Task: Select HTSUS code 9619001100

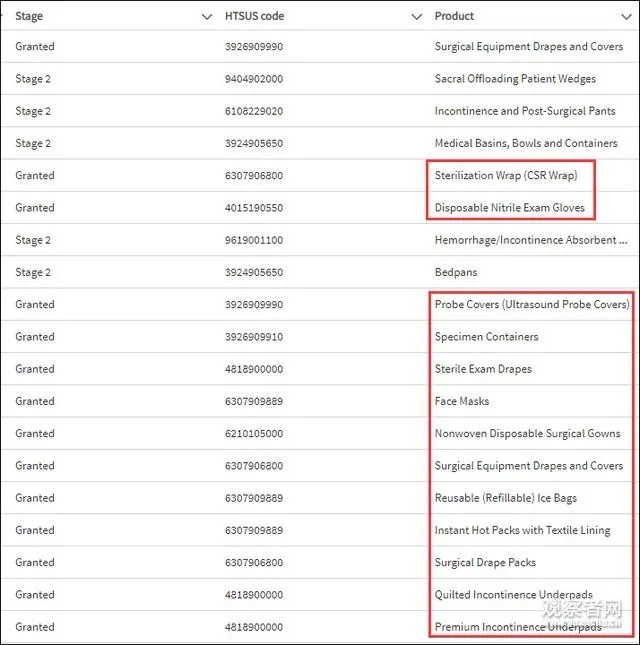Action: [254, 240]
